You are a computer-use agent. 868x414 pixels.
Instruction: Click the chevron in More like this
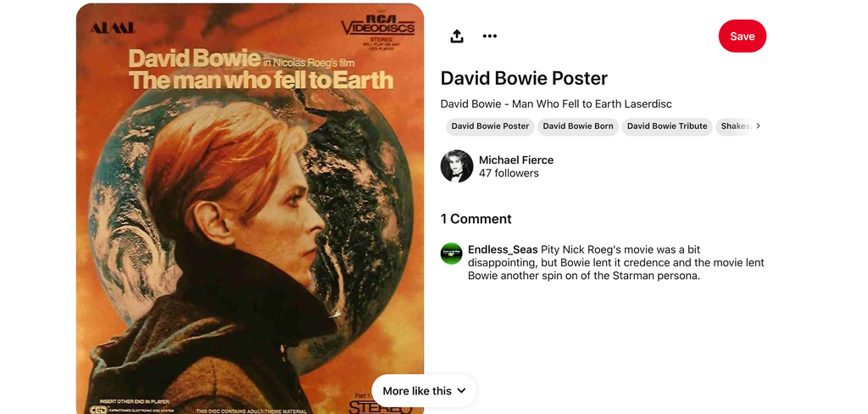pos(461,391)
